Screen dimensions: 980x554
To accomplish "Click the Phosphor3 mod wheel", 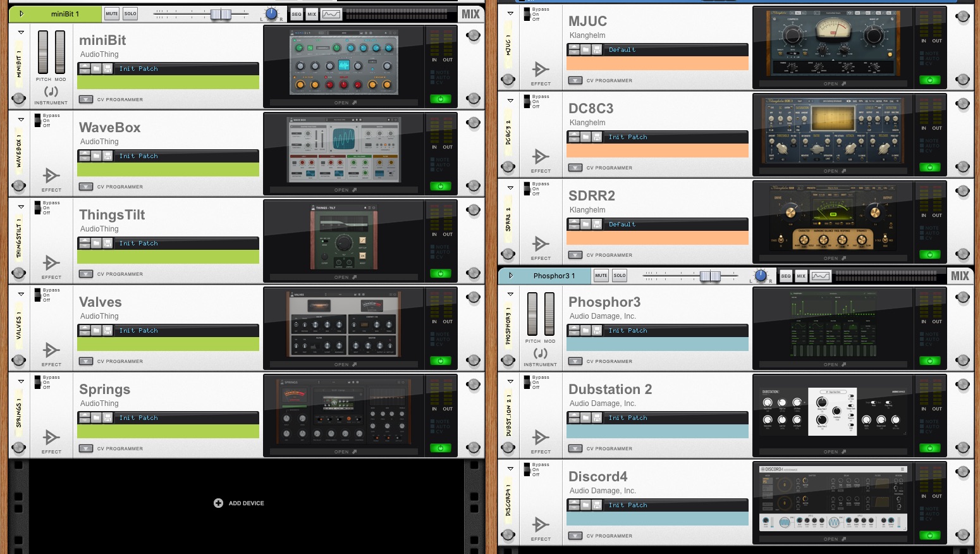I will coord(549,314).
